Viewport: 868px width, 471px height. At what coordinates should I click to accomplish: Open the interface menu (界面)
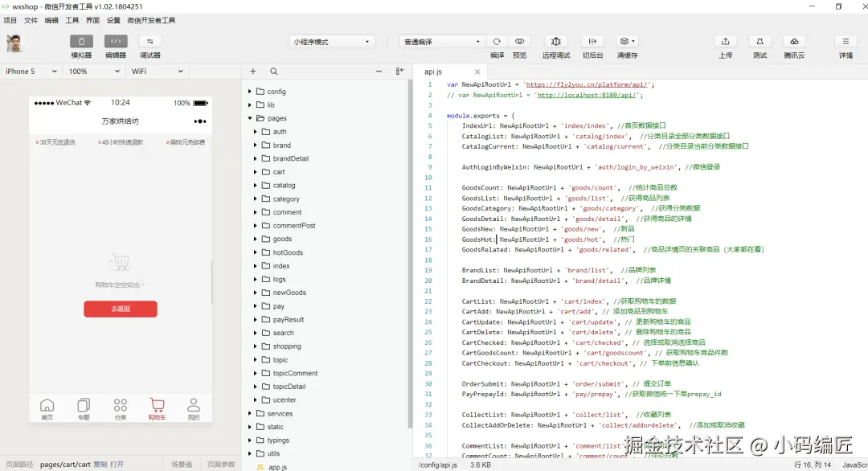coord(92,20)
